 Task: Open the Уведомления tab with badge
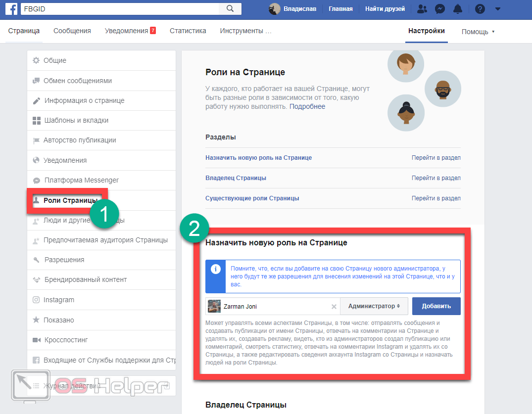point(130,31)
